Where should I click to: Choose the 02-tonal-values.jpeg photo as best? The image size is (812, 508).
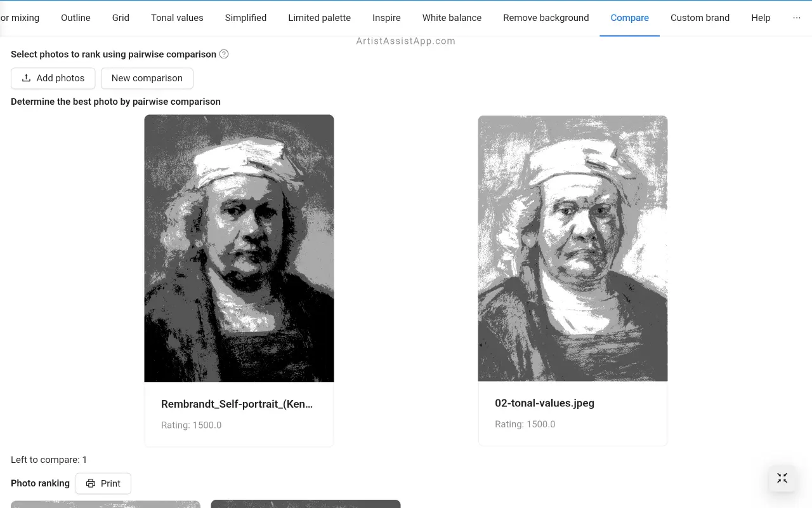573,248
